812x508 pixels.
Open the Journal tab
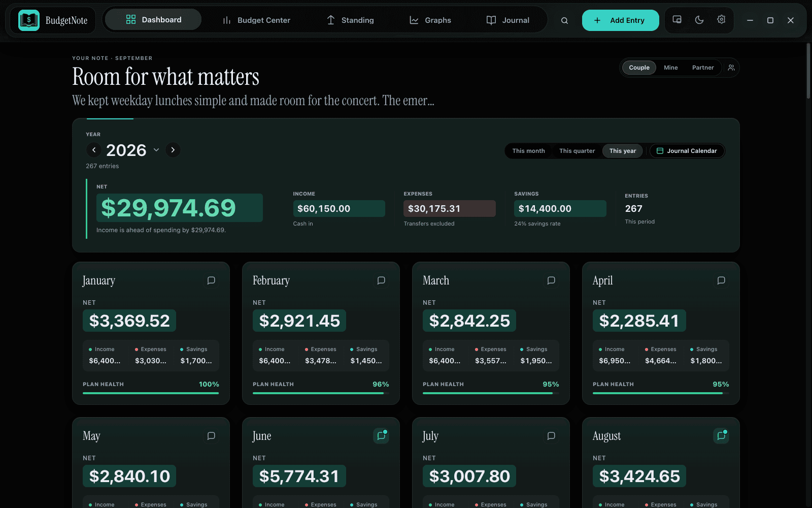point(508,20)
